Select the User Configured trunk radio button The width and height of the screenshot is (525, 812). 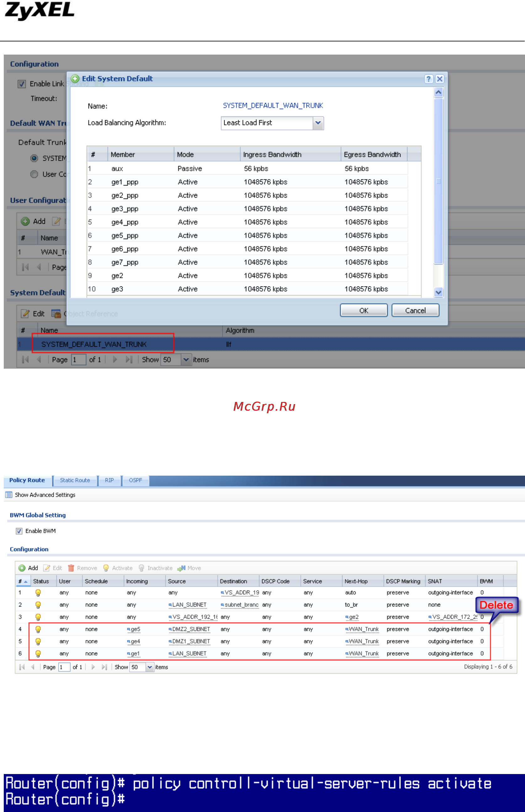pyautogui.click(x=34, y=174)
